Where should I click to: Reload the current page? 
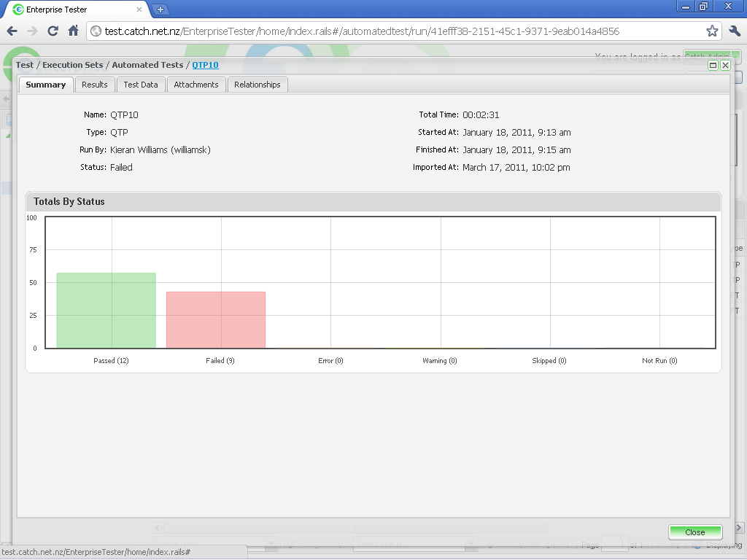(53, 31)
